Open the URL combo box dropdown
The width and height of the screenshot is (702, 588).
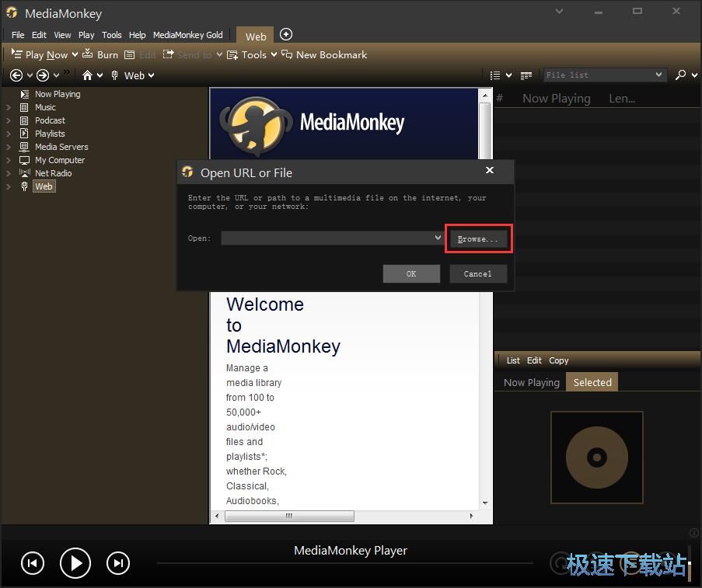point(438,238)
